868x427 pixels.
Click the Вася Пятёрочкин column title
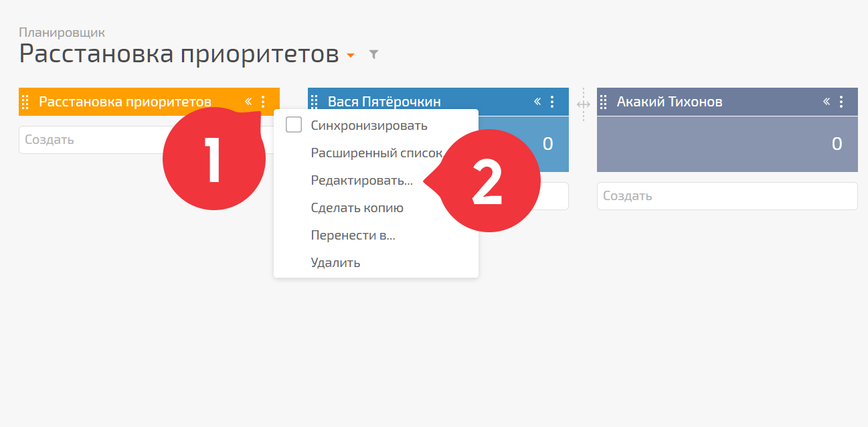click(384, 102)
